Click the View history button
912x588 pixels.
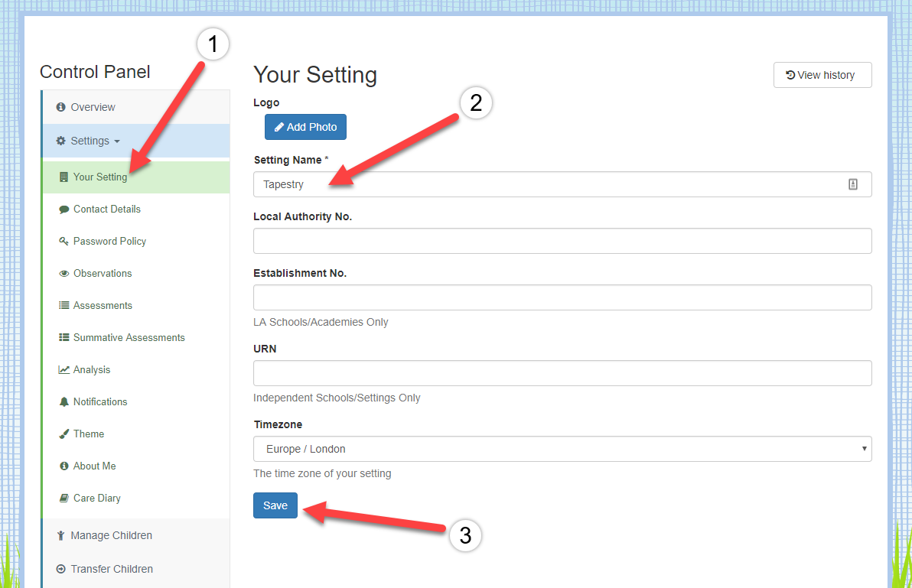(x=822, y=75)
